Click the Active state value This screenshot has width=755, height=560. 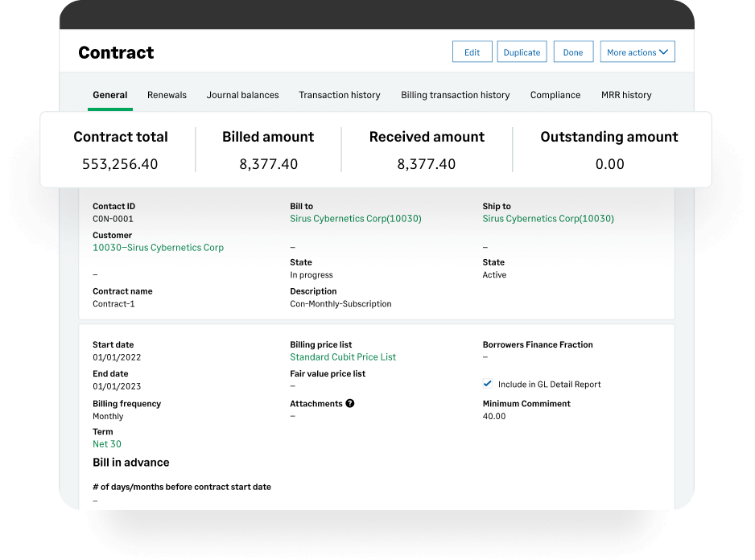coord(494,275)
